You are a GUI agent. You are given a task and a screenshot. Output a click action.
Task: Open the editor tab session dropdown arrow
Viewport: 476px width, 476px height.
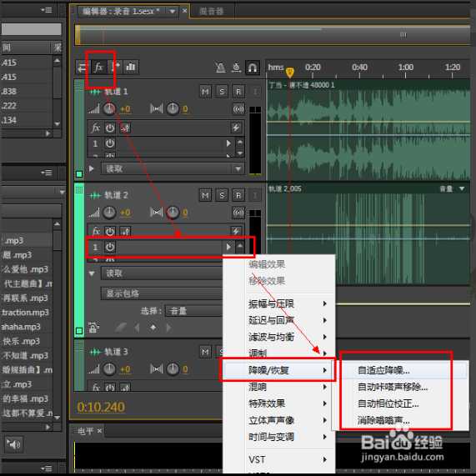pyautogui.click(x=172, y=12)
